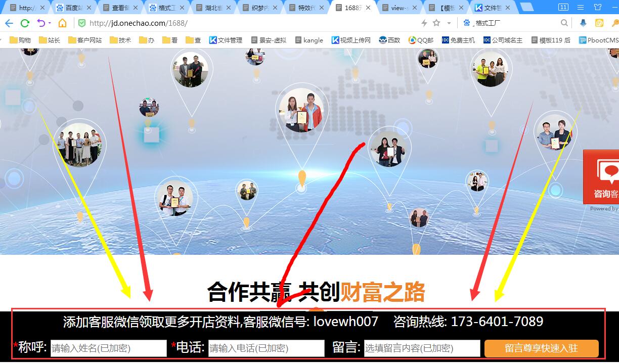Choose search engine via Baidu paw icon

tap(467, 23)
